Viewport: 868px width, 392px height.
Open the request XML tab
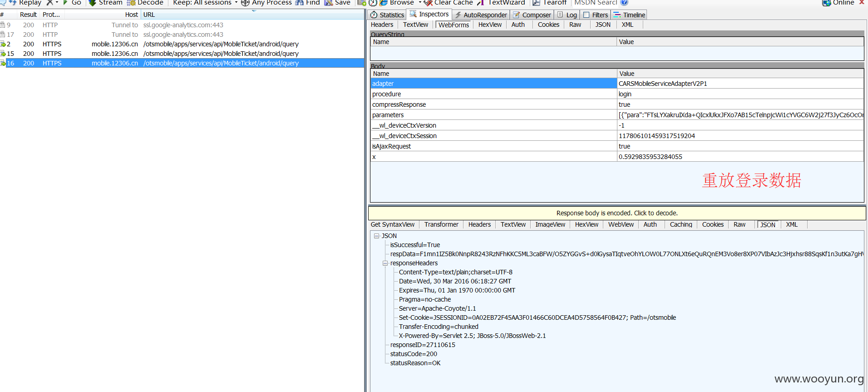pos(627,25)
